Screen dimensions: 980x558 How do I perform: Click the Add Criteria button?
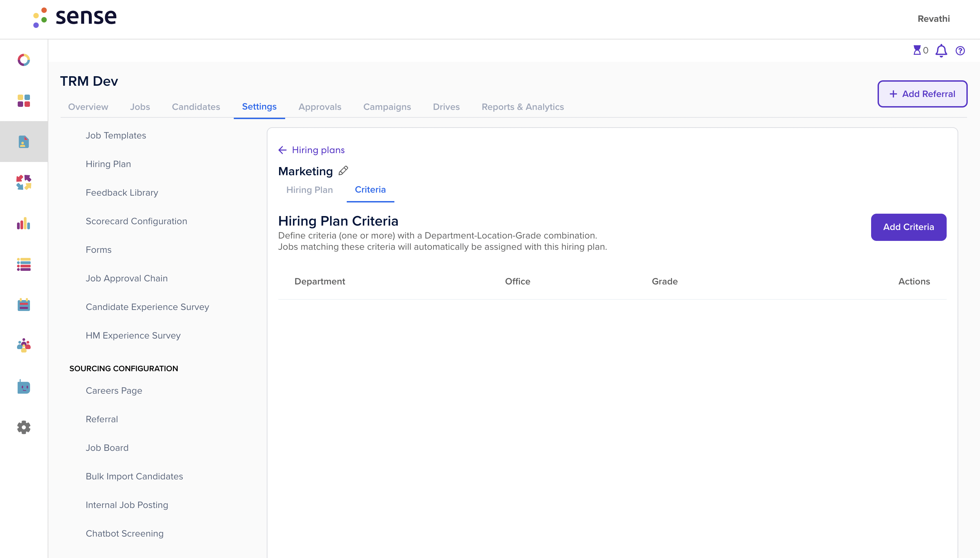coord(908,227)
